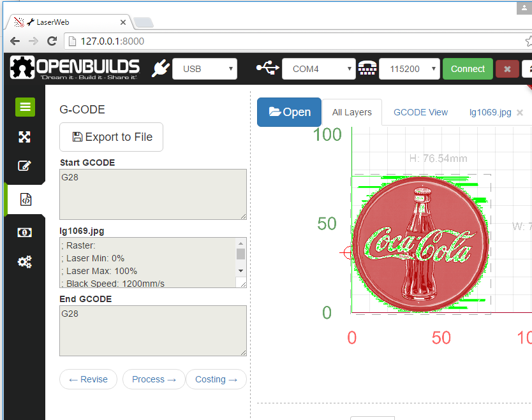The height and width of the screenshot is (420, 532).
Task: Click the green hamburger menu icon
Action: click(x=25, y=106)
